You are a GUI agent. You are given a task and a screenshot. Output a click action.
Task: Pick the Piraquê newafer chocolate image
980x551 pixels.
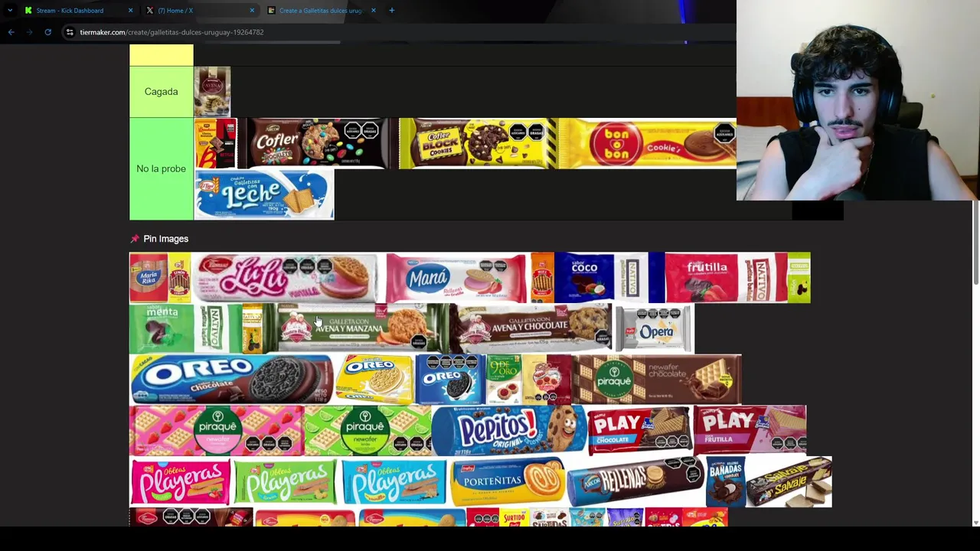(657, 380)
